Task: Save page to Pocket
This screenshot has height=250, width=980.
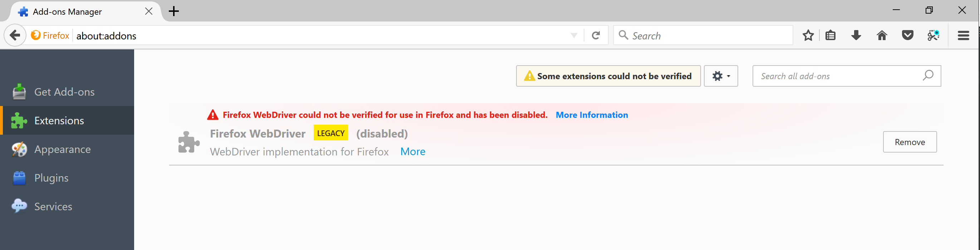Action: pyautogui.click(x=908, y=35)
